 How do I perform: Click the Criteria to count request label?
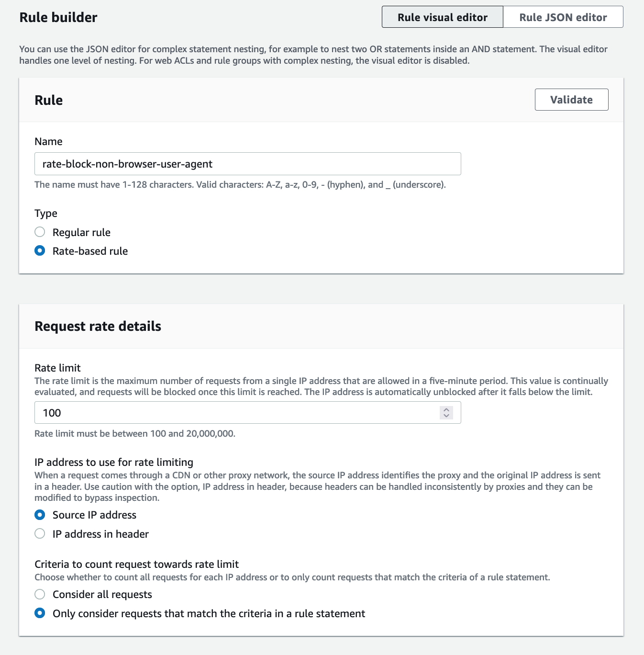[x=136, y=564]
